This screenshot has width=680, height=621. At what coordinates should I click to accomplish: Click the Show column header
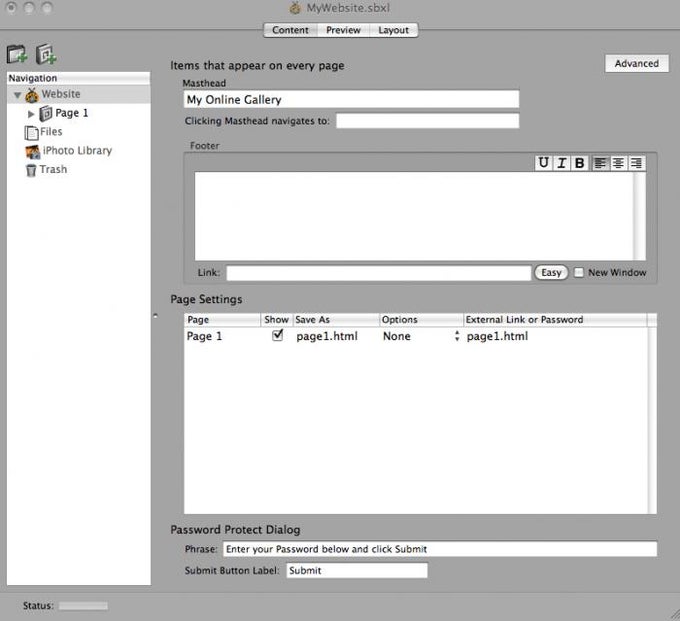277,320
